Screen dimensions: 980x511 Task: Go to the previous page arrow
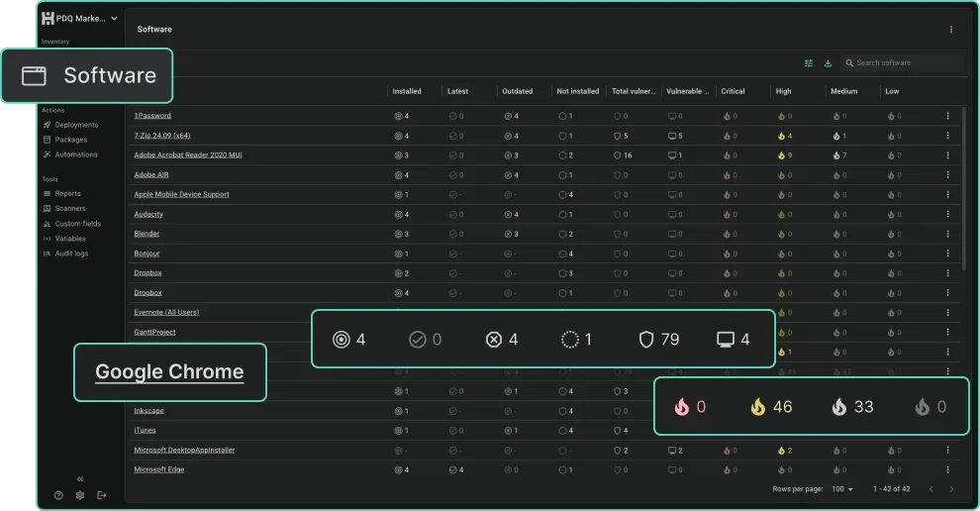tap(931, 489)
